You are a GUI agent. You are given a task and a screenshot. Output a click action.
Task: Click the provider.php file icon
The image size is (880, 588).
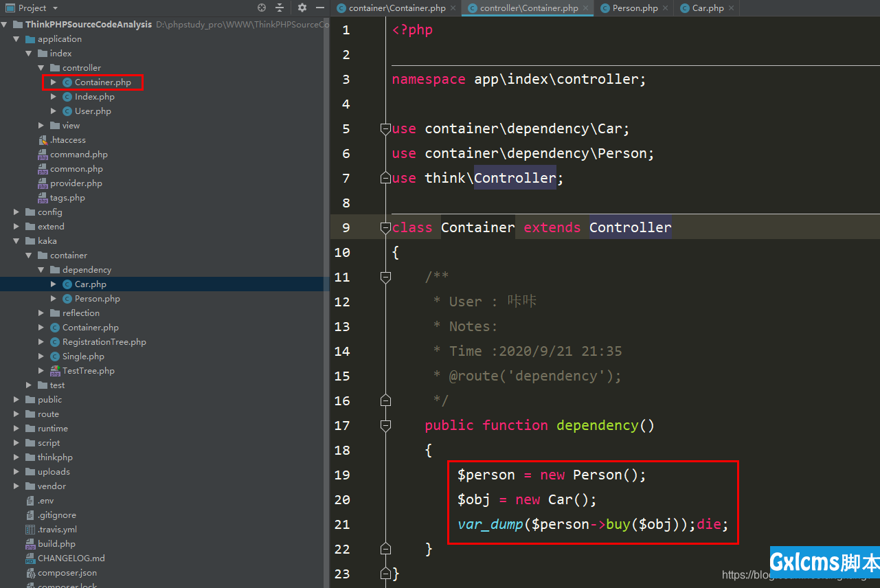(43, 183)
